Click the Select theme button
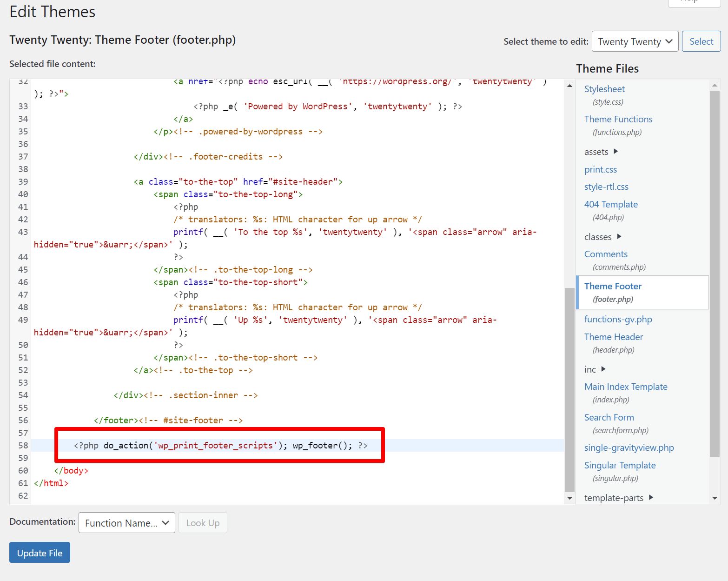 (701, 42)
